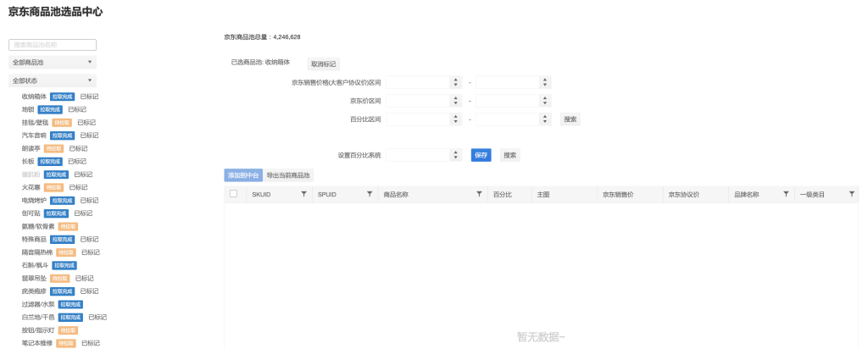
Task: Focus the product pool name search box
Action: pos(53,45)
